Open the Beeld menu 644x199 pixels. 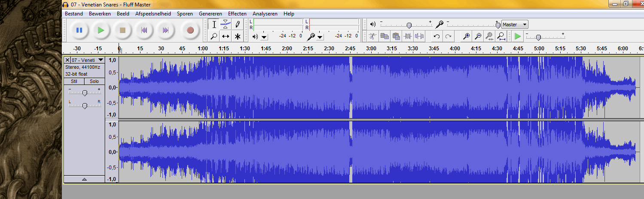pos(123,14)
